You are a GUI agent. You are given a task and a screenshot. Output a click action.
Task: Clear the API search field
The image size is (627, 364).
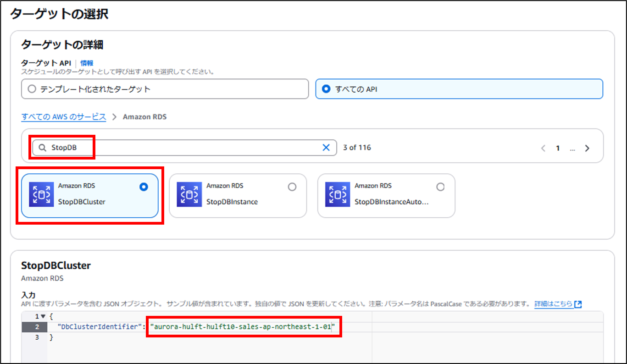click(326, 148)
